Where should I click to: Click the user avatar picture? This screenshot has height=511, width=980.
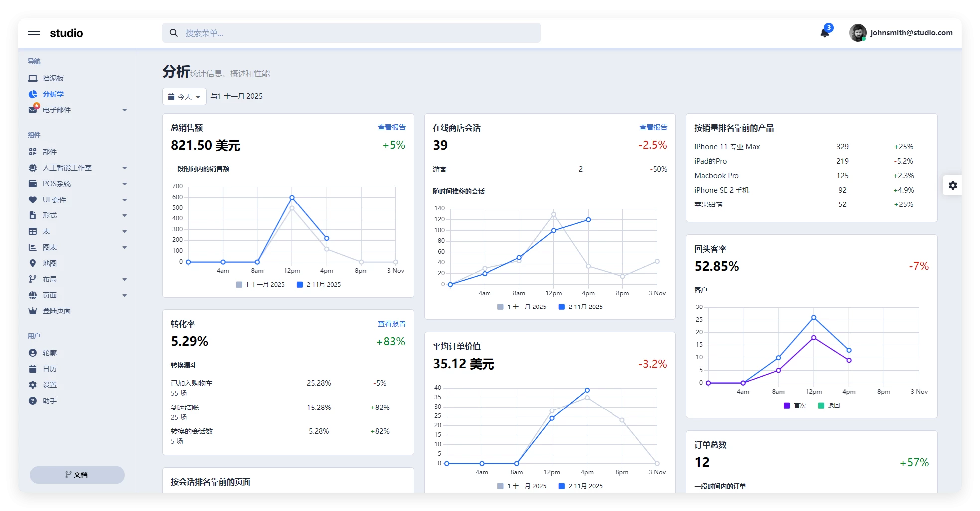(x=857, y=33)
